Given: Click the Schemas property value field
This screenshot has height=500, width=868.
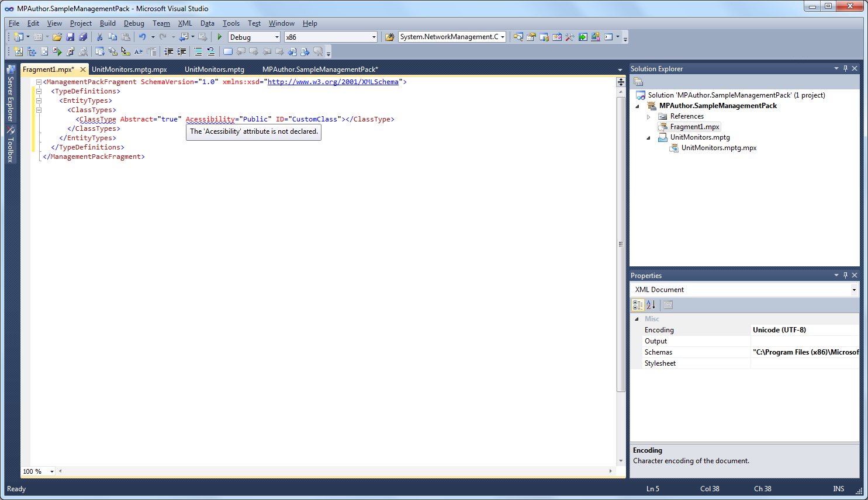Looking at the screenshot, I should [805, 352].
